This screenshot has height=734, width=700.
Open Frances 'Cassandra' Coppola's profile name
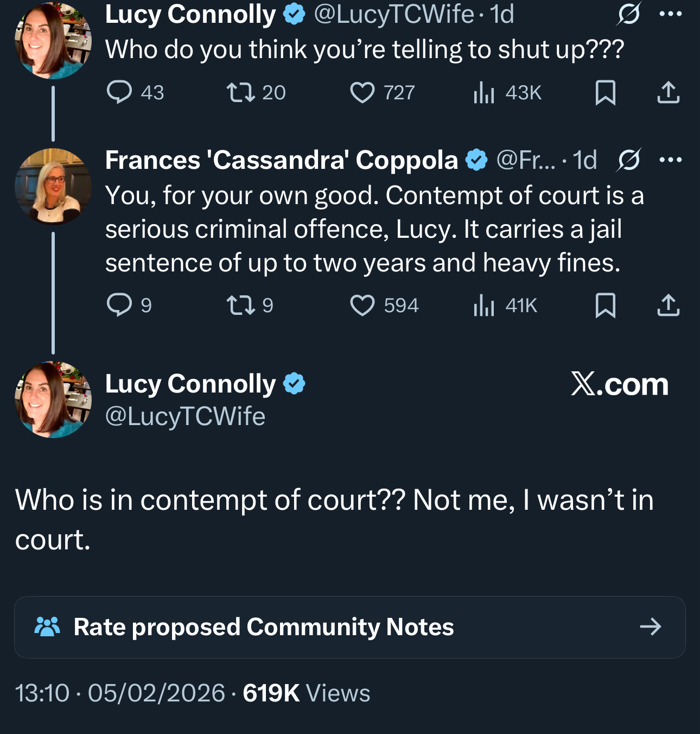tap(282, 160)
